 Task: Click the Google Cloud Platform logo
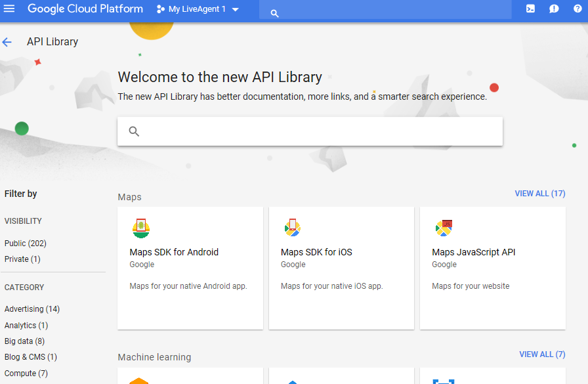click(85, 9)
